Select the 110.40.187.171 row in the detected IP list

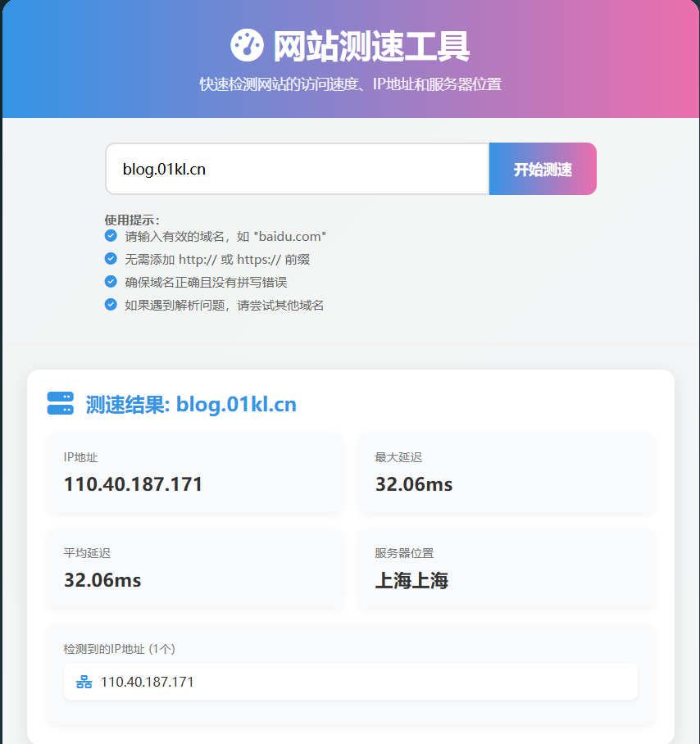(x=350, y=682)
